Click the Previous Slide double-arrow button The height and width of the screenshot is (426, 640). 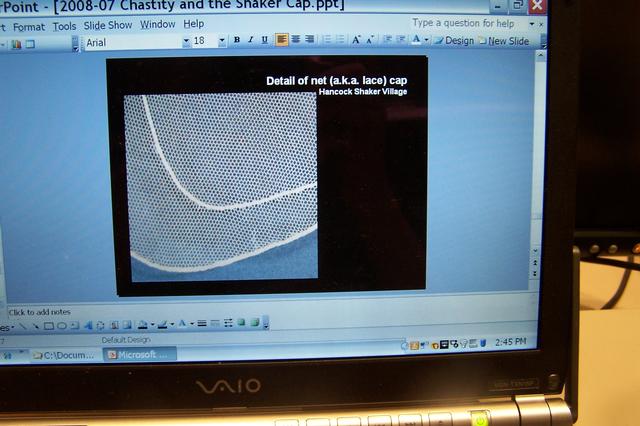[535, 263]
